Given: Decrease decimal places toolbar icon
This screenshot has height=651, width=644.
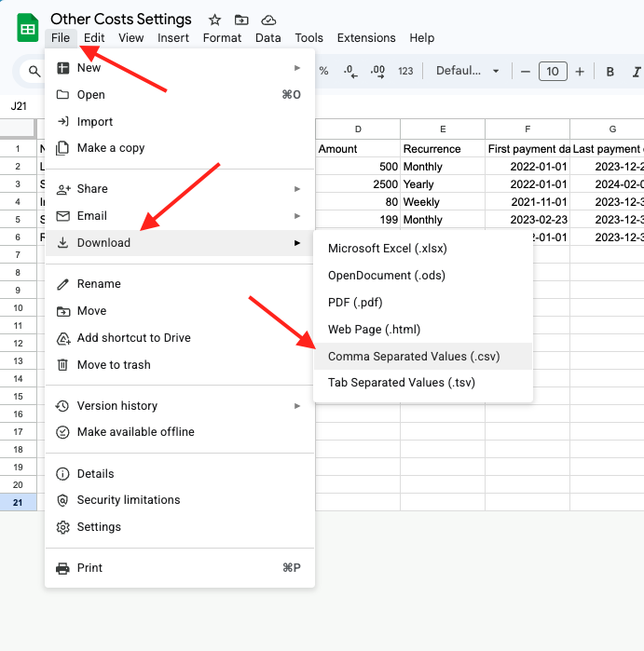Looking at the screenshot, I should click(x=350, y=72).
